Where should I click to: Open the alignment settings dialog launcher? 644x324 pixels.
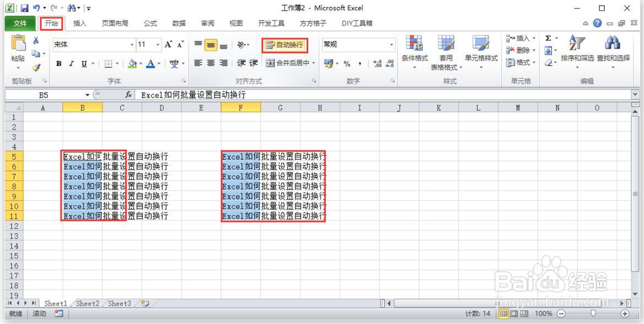314,81
